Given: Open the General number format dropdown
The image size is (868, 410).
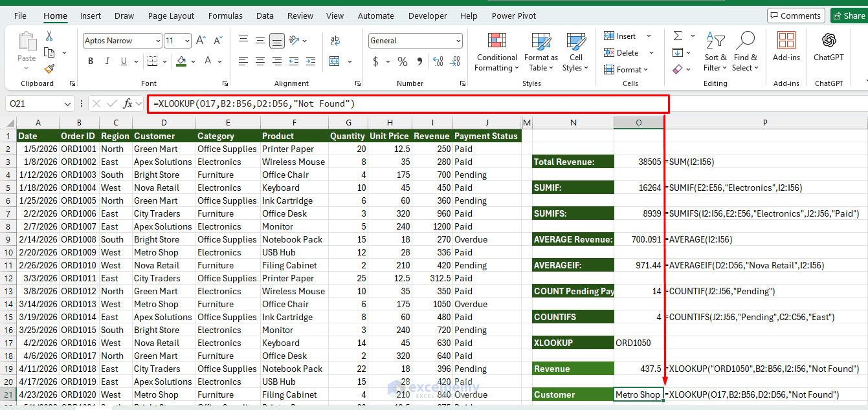Looking at the screenshot, I should (x=458, y=41).
